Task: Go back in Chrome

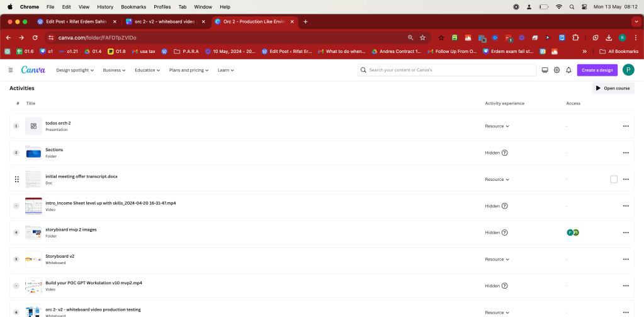Action: coord(9,38)
